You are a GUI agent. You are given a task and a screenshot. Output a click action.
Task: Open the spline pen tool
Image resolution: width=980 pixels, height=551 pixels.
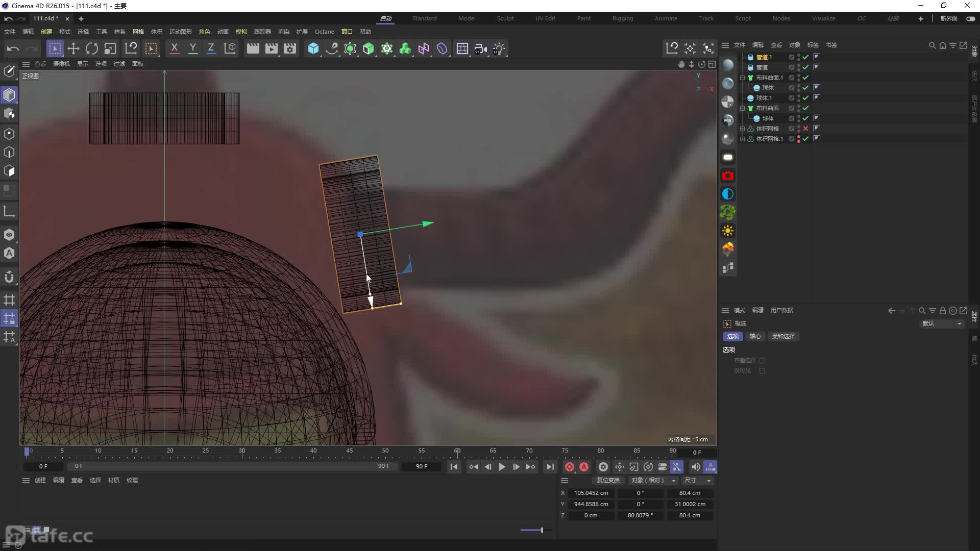click(x=332, y=48)
